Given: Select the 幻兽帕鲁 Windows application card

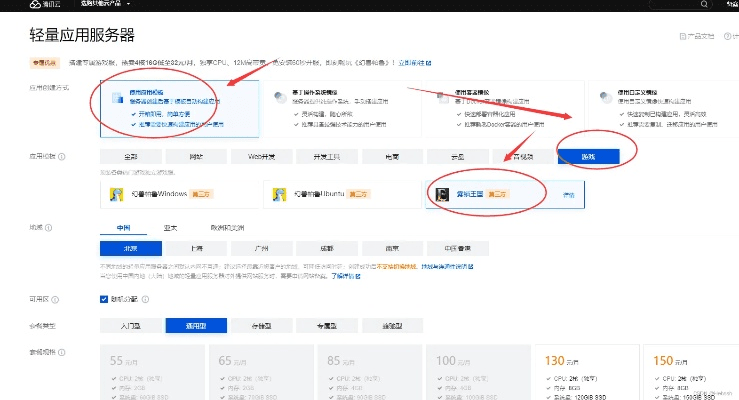Looking at the screenshot, I should pos(180,194).
